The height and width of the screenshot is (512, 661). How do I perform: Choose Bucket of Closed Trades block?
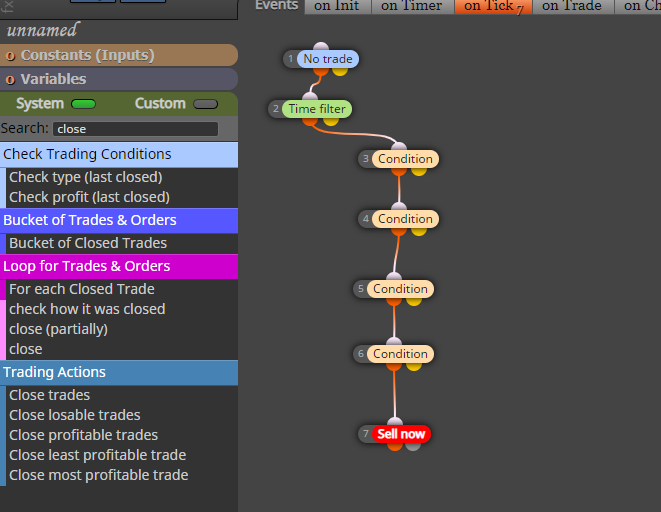coord(88,243)
